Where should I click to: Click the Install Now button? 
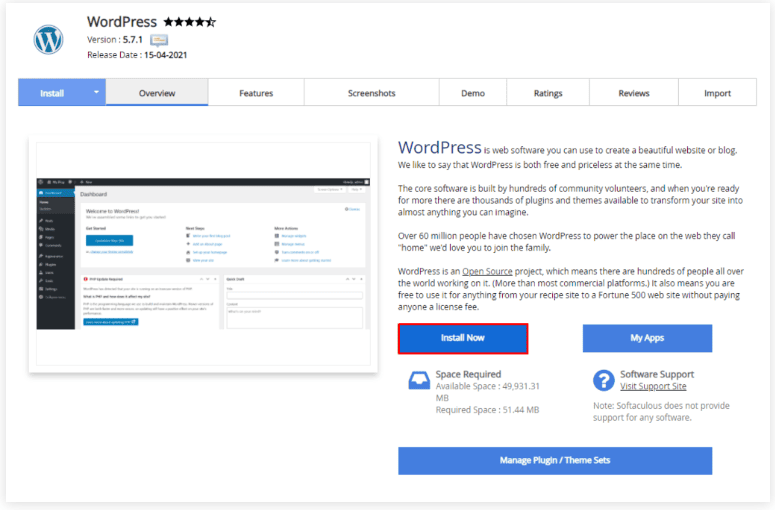coord(463,338)
